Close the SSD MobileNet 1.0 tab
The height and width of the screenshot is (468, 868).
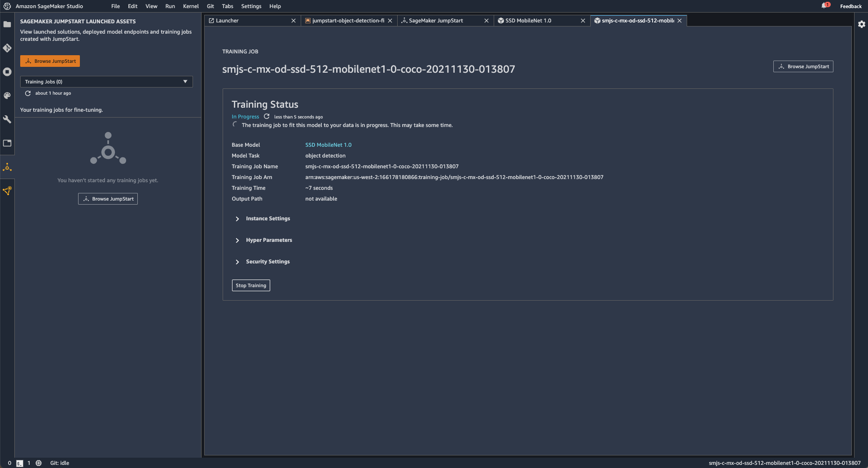click(583, 21)
